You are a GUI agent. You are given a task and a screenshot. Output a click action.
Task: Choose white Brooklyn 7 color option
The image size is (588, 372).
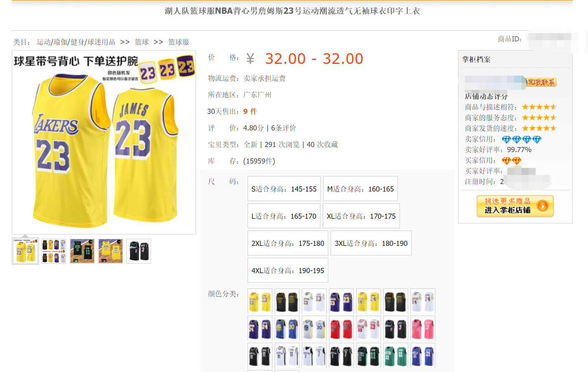pos(314,355)
